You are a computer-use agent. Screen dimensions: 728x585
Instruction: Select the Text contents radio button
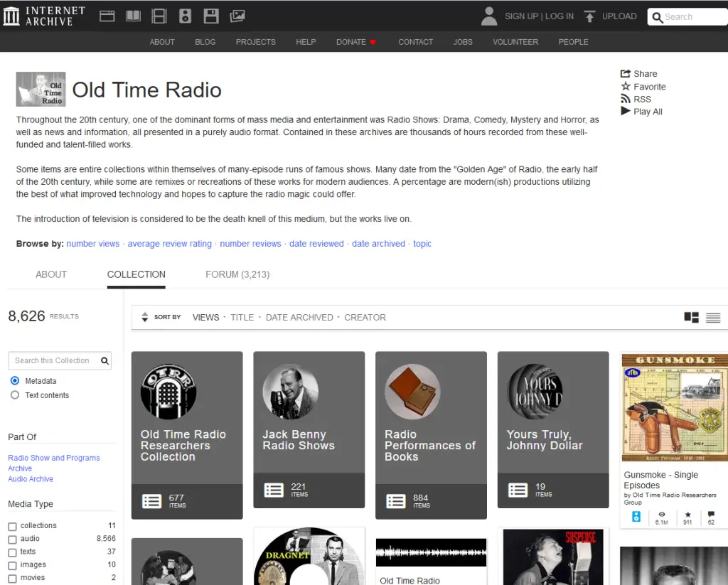(x=15, y=395)
